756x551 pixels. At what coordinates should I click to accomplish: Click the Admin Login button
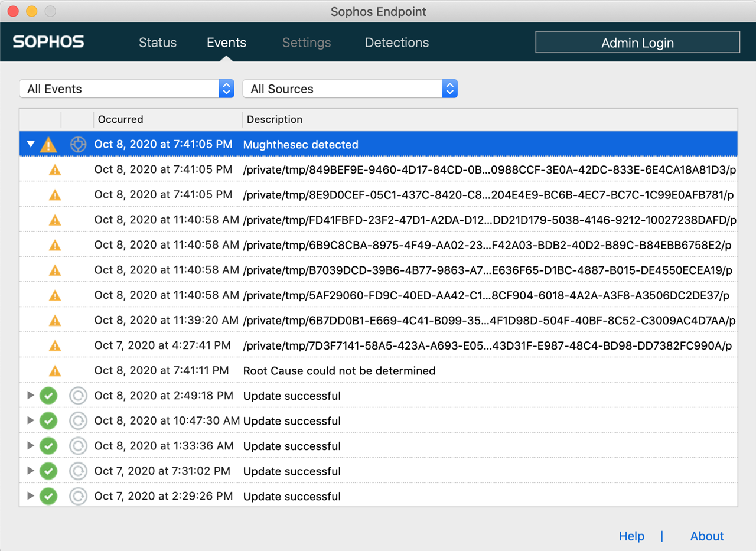[x=637, y=43]
